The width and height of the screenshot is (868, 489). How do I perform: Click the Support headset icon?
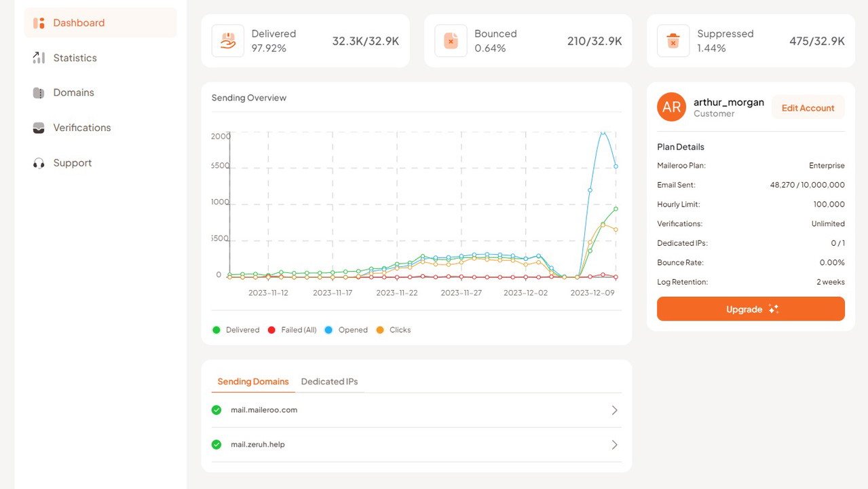click(39, 163)
